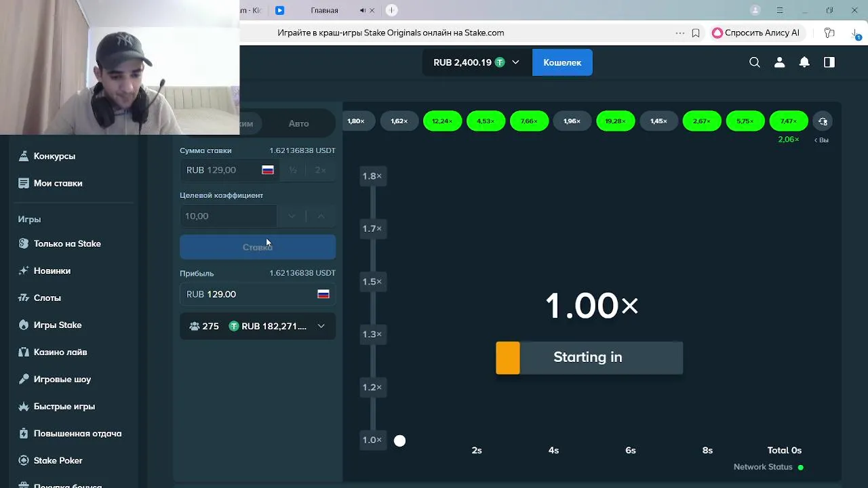Open a new browser tab
Viewport: 868px width, 488px height.
(391, 10)
